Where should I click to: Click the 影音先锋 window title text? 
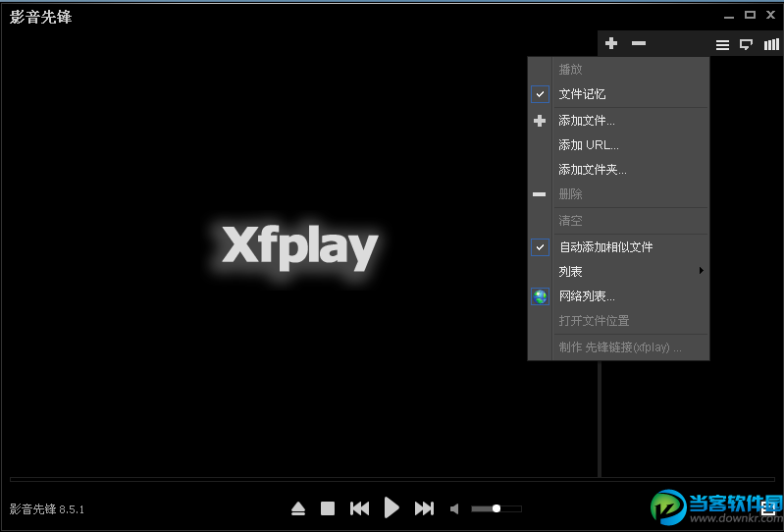point(40,17)
